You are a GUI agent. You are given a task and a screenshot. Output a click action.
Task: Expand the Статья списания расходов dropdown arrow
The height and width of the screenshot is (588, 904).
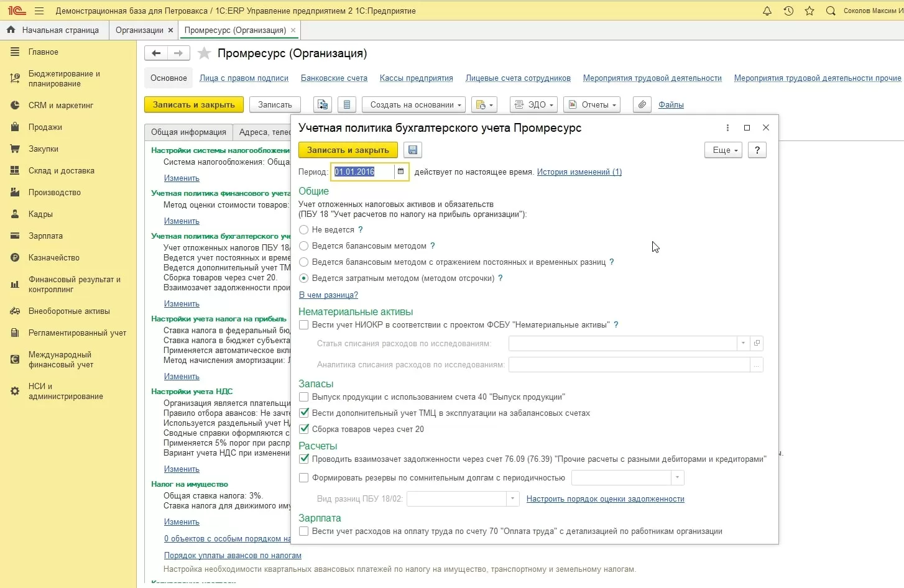(744, 343)
